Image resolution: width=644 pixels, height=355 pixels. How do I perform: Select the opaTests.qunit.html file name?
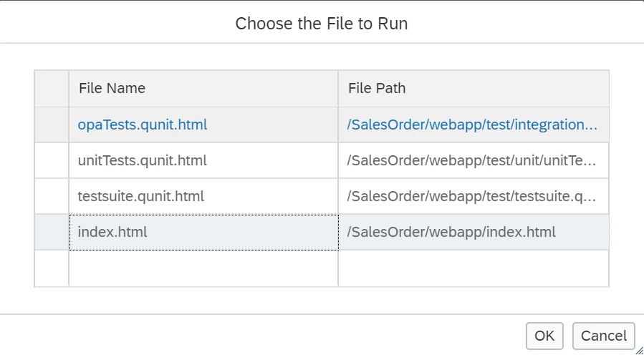coord(143,125)
